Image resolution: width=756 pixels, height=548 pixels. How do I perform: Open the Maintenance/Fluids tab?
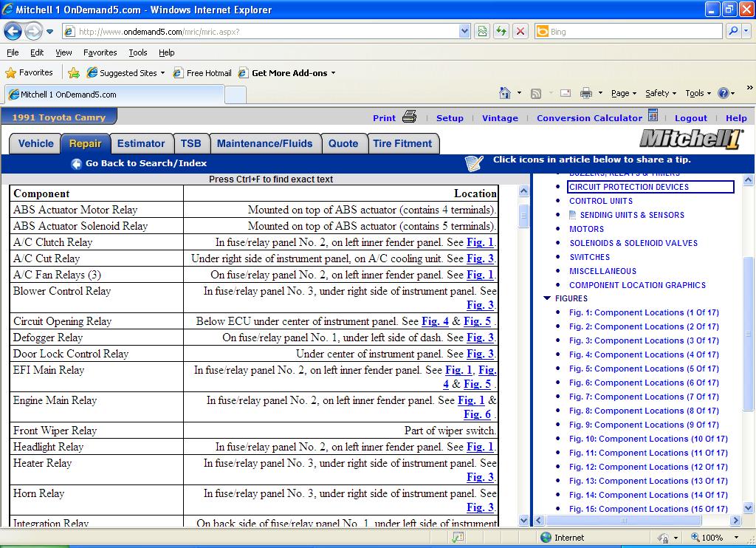pyautogui.click(x=264, y=143)
